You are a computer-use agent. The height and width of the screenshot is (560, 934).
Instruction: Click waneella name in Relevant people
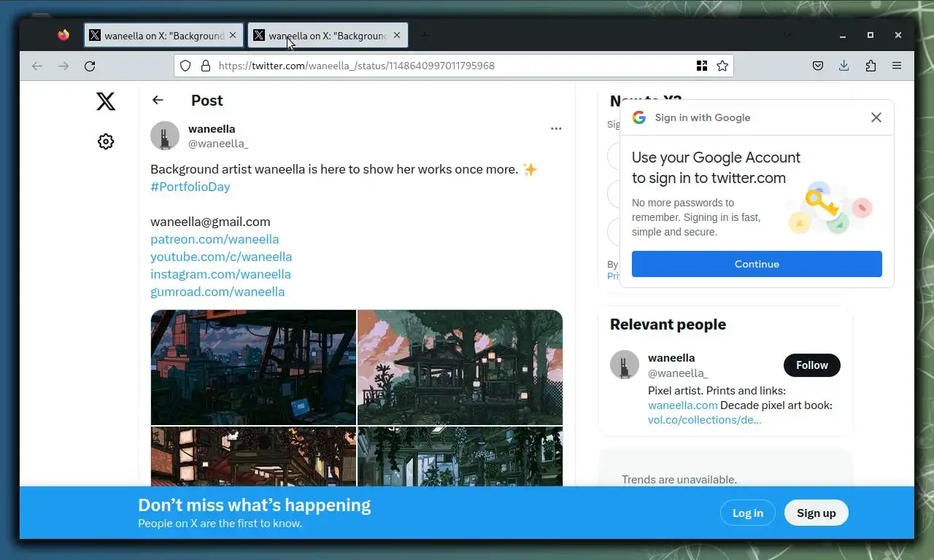(x=671, y=358)
